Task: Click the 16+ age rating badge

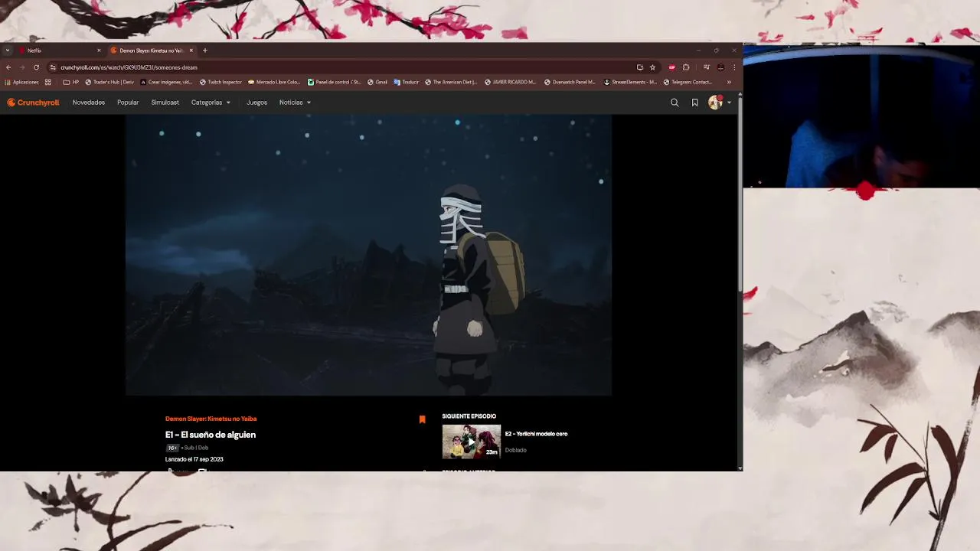Action: 172,448
